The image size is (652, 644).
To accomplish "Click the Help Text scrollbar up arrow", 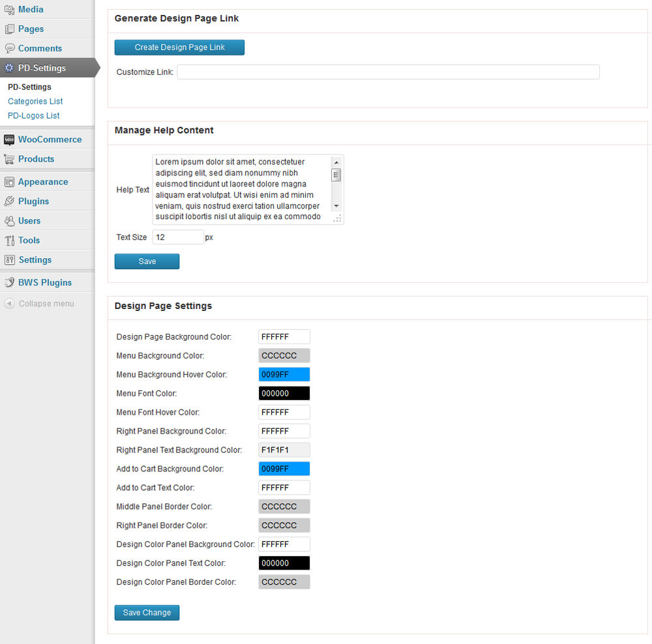I will click(x=336, y=162).
